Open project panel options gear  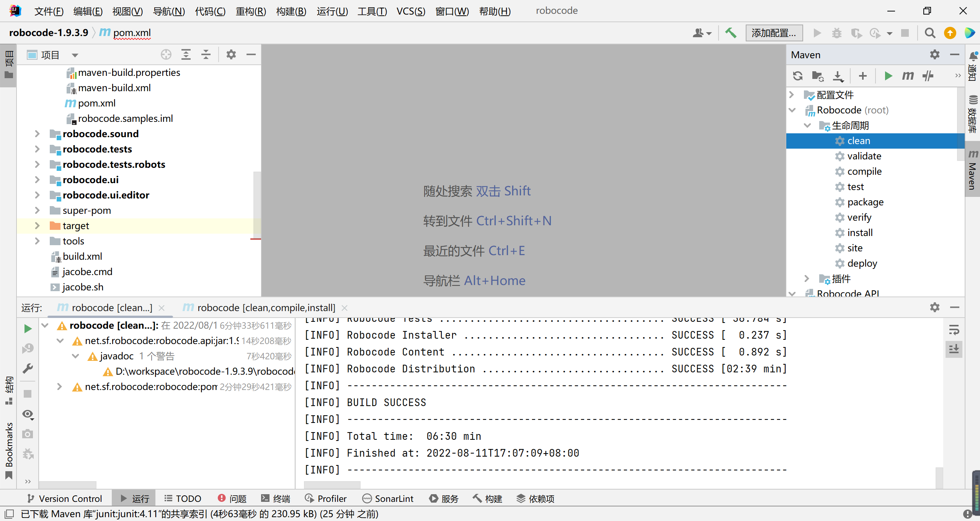pos(231,55)
